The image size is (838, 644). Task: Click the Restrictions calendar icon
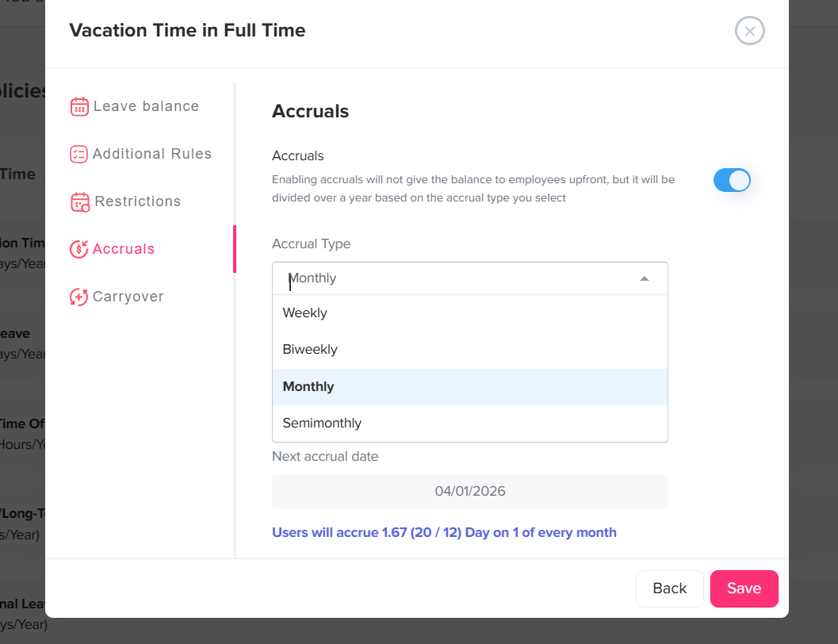point(80,201)
